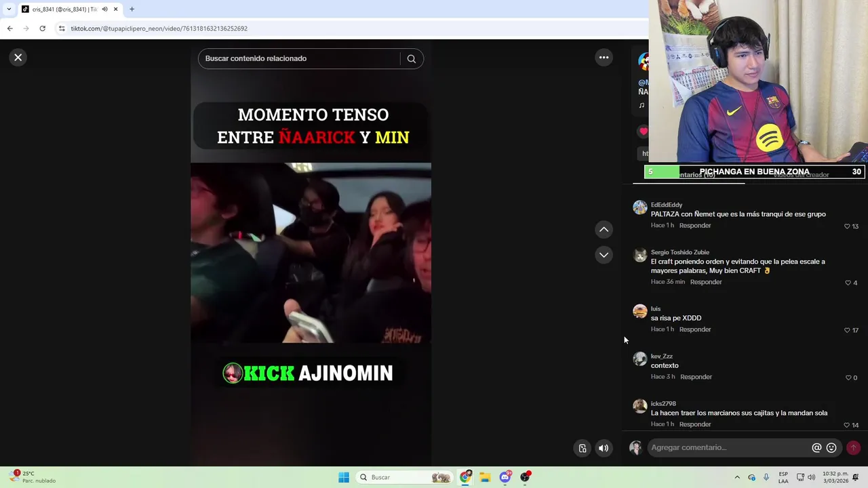Click the taskbar Buscar search box

(404, 477)
